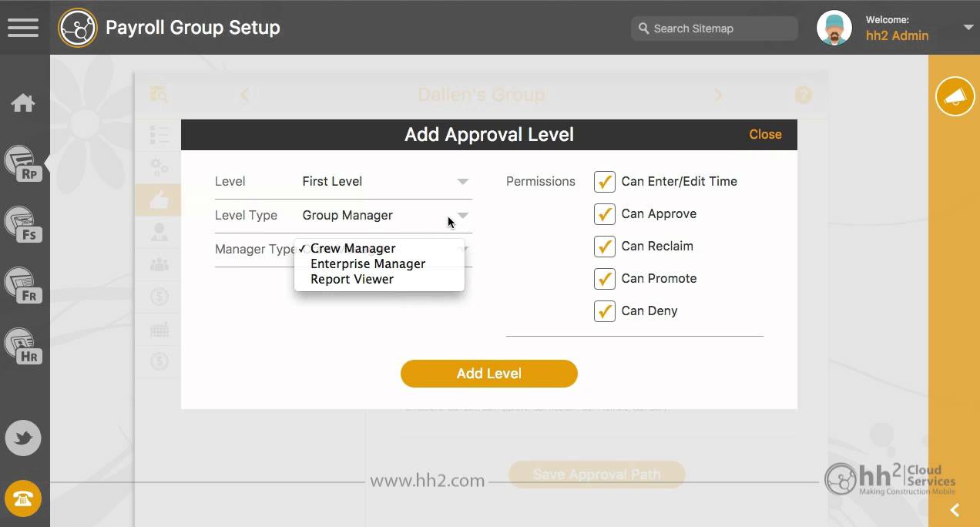Go to next group arrow

[718, 95]
